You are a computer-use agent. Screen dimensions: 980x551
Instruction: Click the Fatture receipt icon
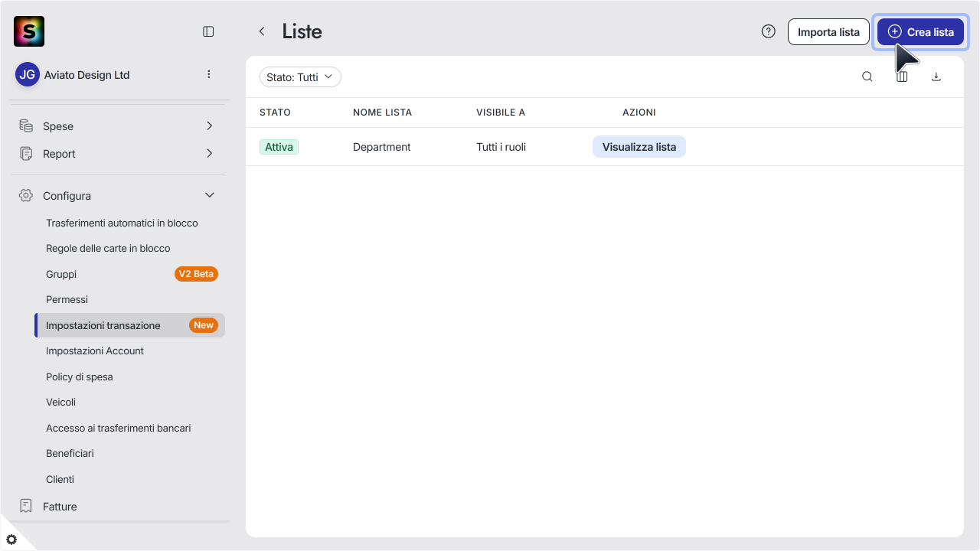point(26,506)
